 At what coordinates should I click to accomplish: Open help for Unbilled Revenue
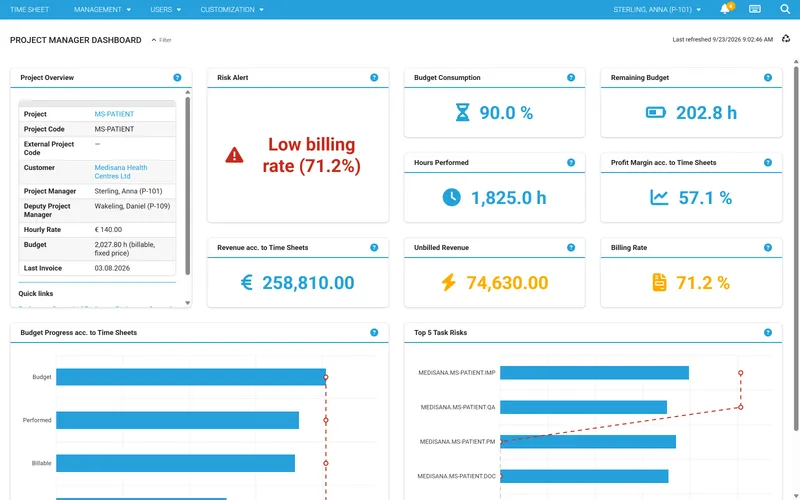click(571, 247)
